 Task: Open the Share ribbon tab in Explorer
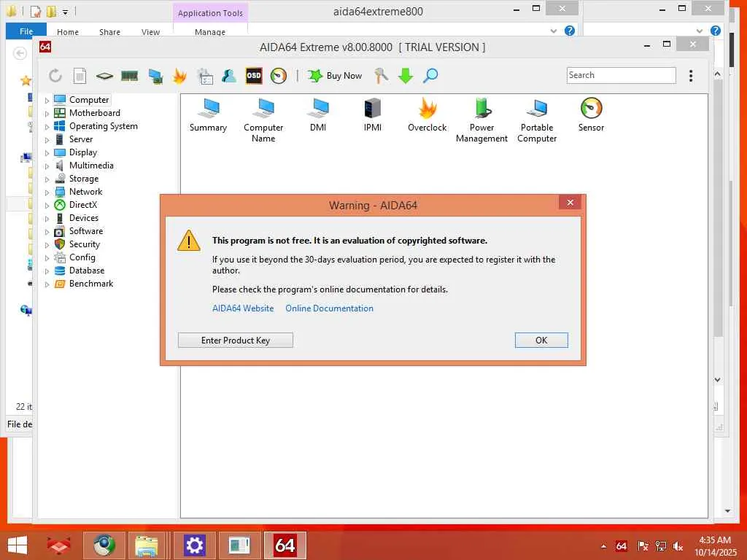tap(109, 32)
